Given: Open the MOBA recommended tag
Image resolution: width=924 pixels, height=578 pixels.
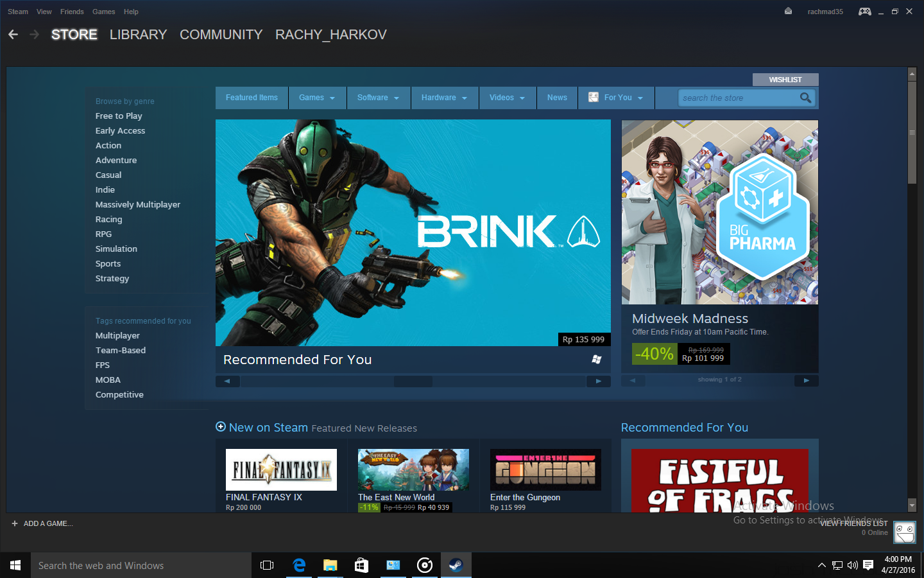Looking at the screenshot, I should coord(108,380).
